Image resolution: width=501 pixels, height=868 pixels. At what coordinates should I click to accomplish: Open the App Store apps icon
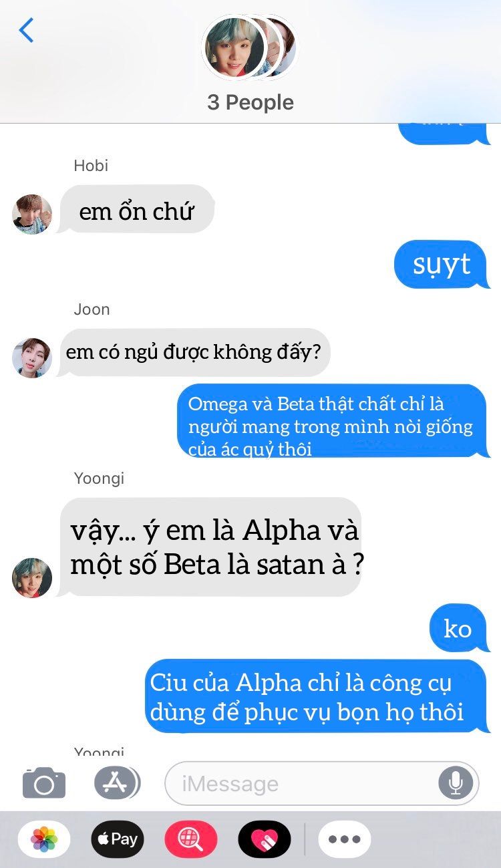tap(117, 782)
